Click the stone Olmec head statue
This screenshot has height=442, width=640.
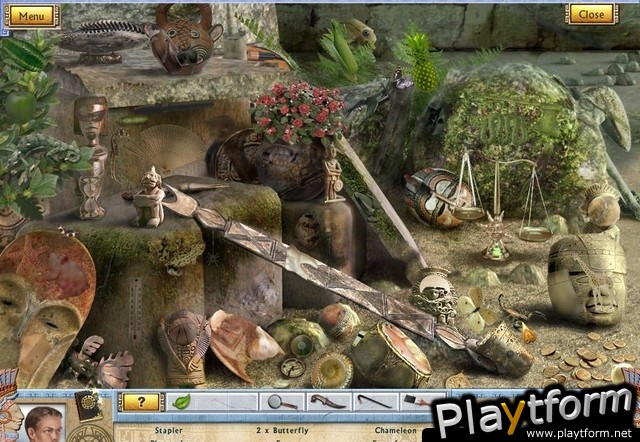[x=586, y=279]
